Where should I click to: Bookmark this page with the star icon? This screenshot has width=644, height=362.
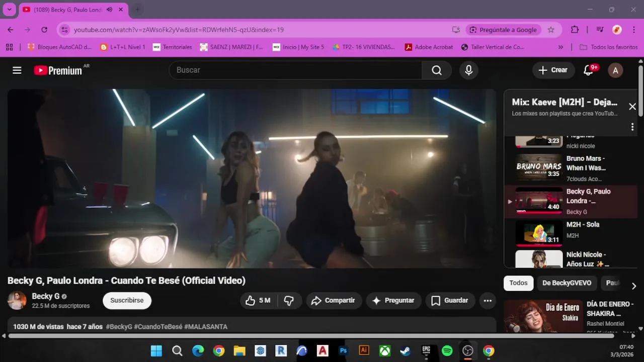click(551, 30)
